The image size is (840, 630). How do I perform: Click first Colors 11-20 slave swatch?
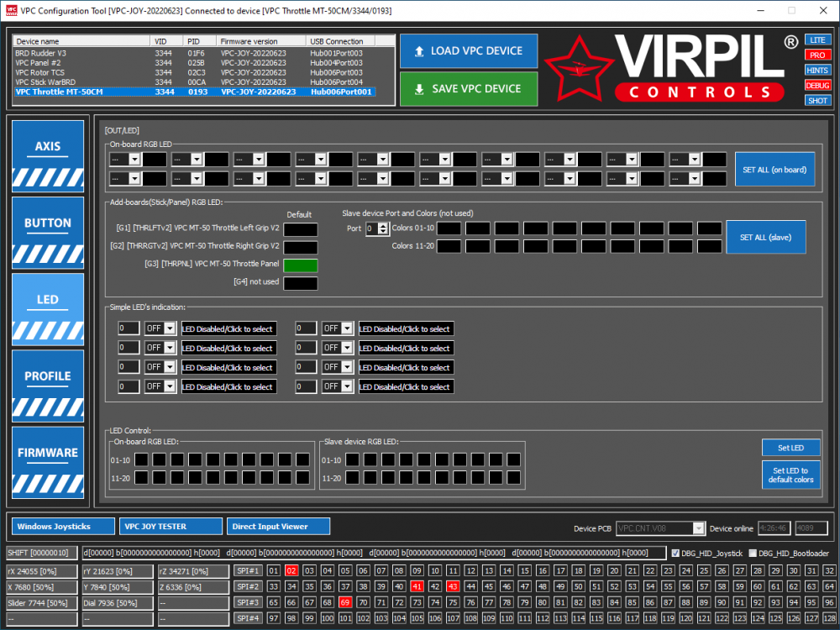click(x=449, y=246)
